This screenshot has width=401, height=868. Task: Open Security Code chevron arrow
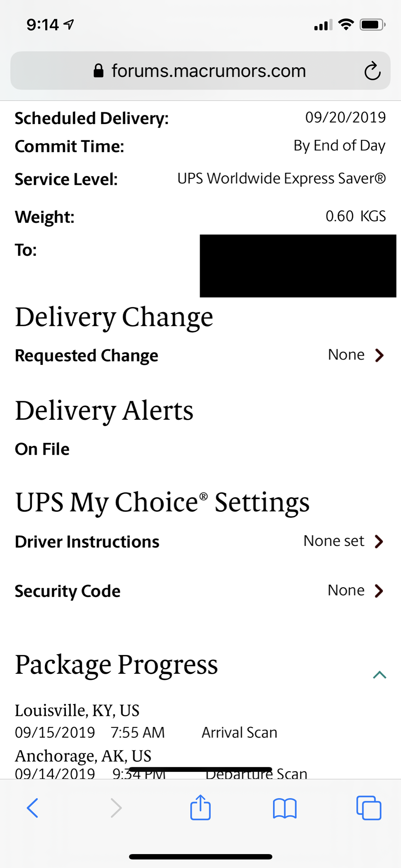point(379,590)
